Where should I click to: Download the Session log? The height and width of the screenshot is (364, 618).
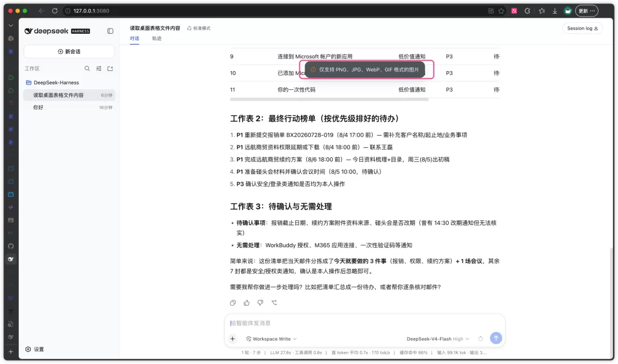[x=583, y=29]
